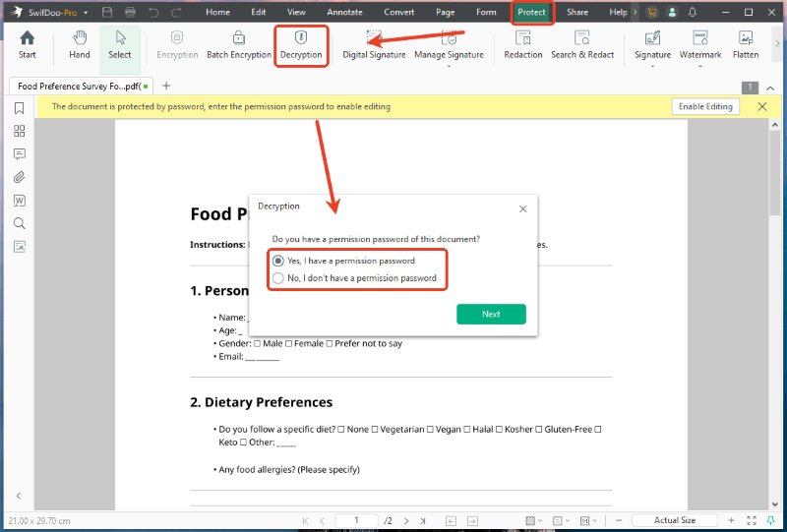Zoom out with minus button

(x=619, y=521)
